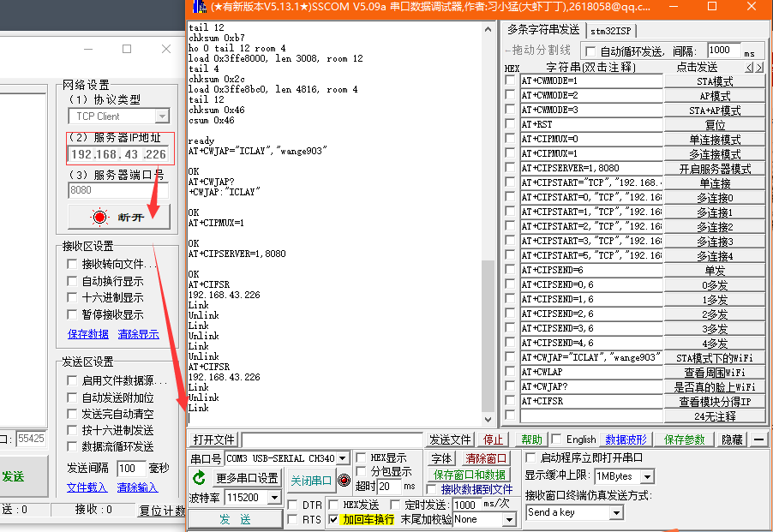Click the interval 1000 ms input field
This screenshot has width=773, height=532.
click(x=723, y=51)
